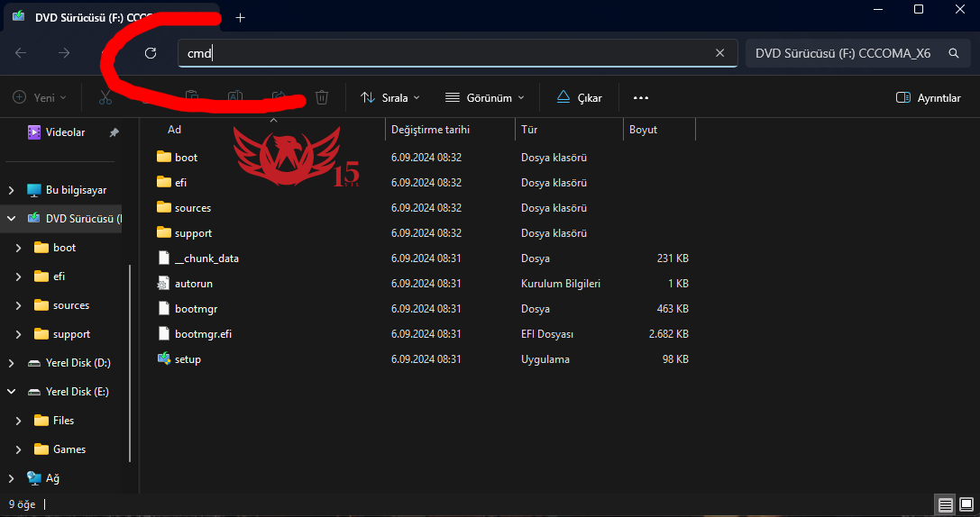The height and width of the screenshot is (517, 980).
Task: Open the three-dots more options menu
Action: coord(641,97)
